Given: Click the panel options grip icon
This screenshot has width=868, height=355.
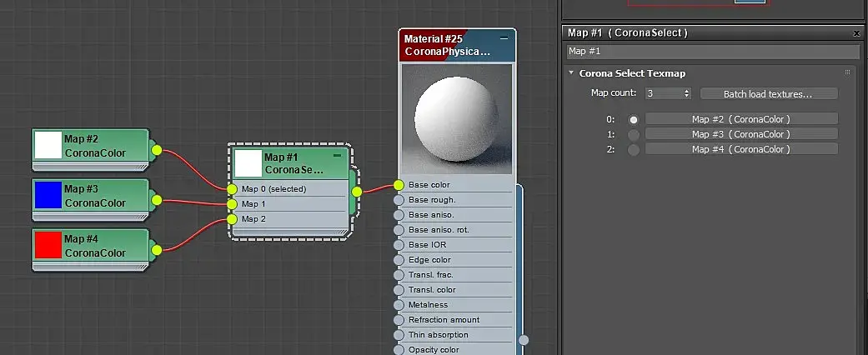Looking at the screenshot, I should (847, 72).
